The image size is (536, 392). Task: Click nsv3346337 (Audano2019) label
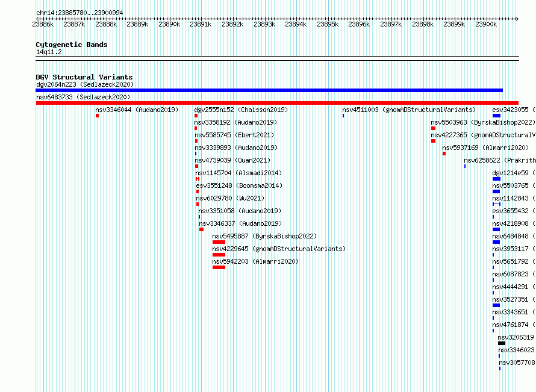point(240,223)
